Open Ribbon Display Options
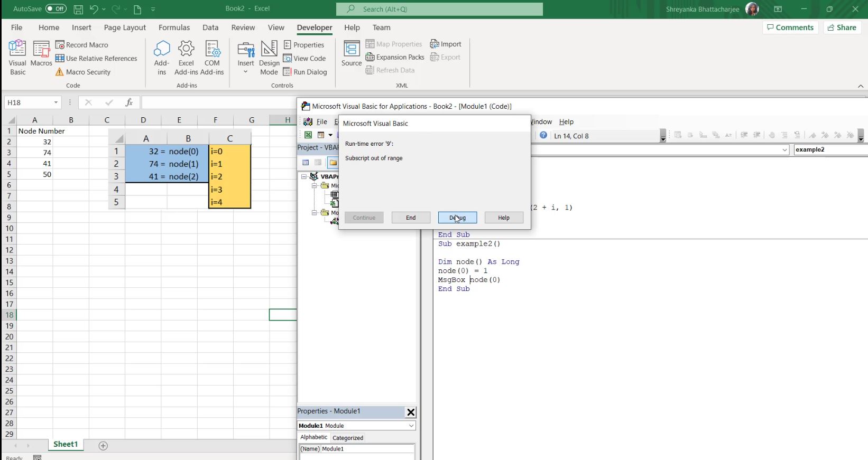The height and width of the screenshot is (460, 868). (x=778, y=9)
